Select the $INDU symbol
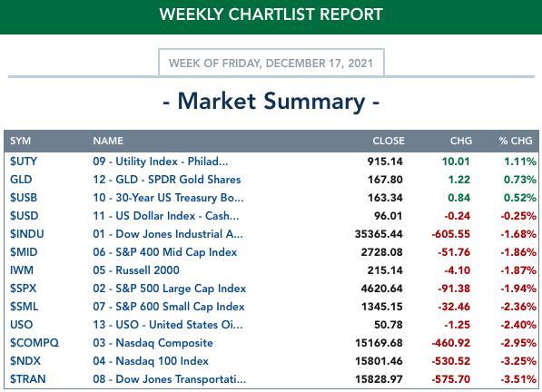The image size is (542, 392). (26, 234)
